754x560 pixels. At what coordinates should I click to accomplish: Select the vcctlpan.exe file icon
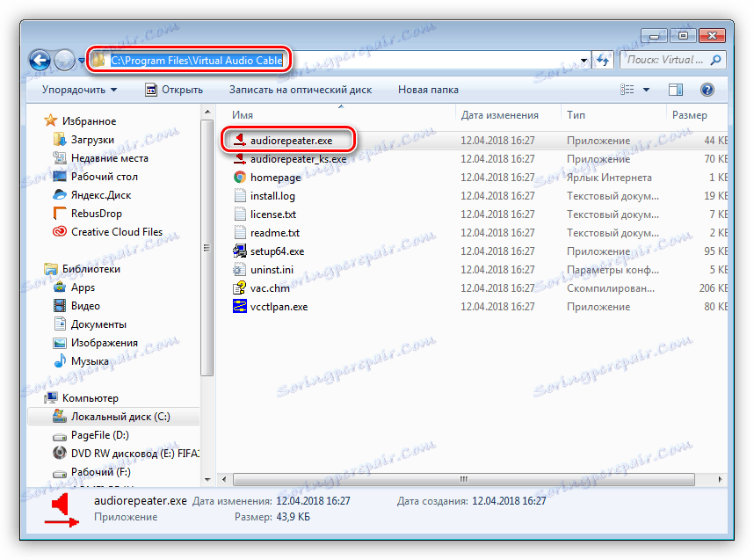click(240, 306)
